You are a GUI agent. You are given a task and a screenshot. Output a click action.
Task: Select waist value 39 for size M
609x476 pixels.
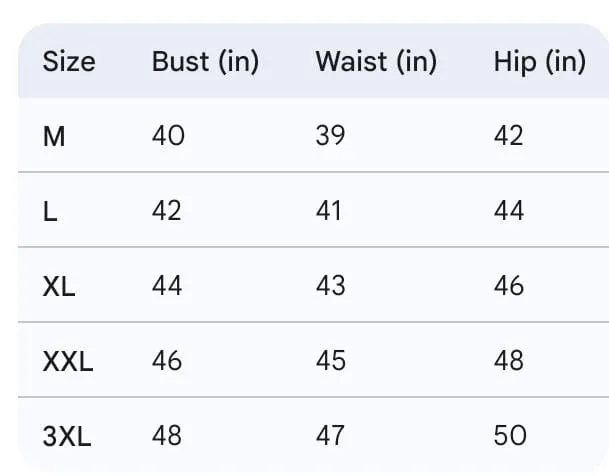click(330, 136)
